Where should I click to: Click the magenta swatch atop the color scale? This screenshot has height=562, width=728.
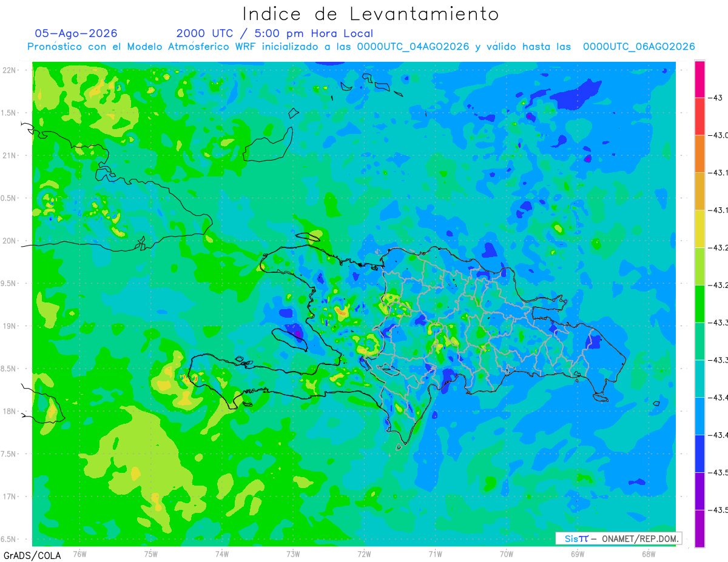point(699,79)
